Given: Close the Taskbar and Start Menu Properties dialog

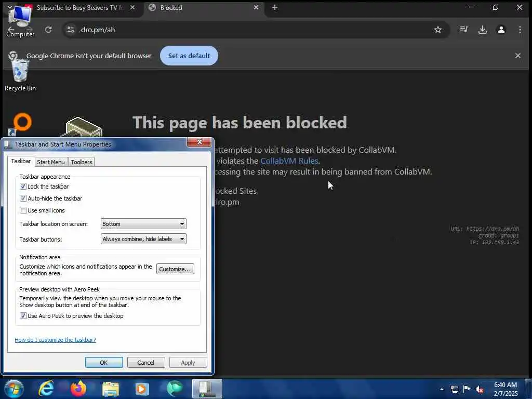Looking at the screenshot, I should (199, 142).
